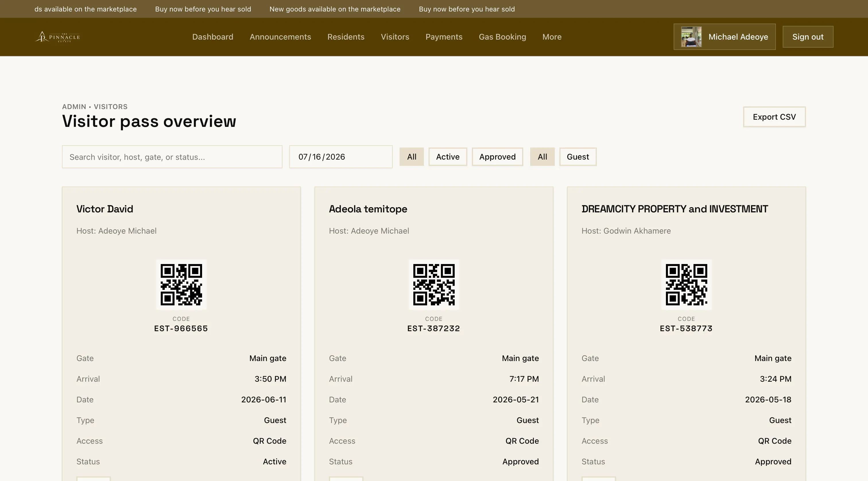The width and height of the screenshot is (868, 481).
Task: Click Main gate on Victor David's card
Action: pyautogui.click(x=268, y=358)
